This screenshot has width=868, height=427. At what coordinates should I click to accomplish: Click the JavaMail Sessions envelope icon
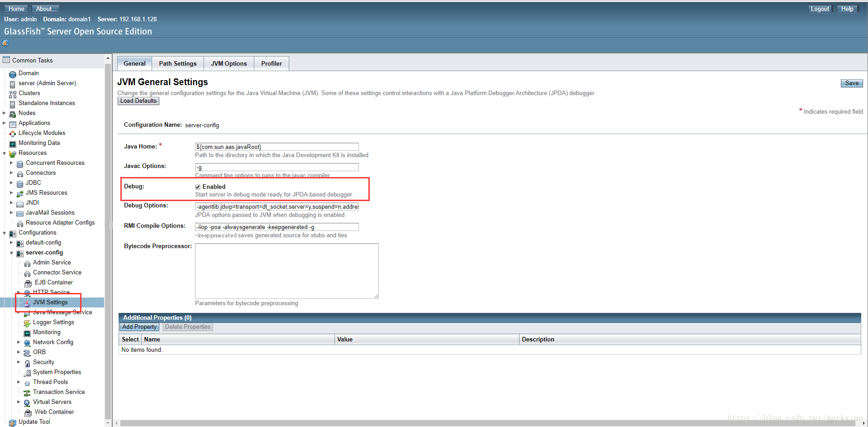20,214
